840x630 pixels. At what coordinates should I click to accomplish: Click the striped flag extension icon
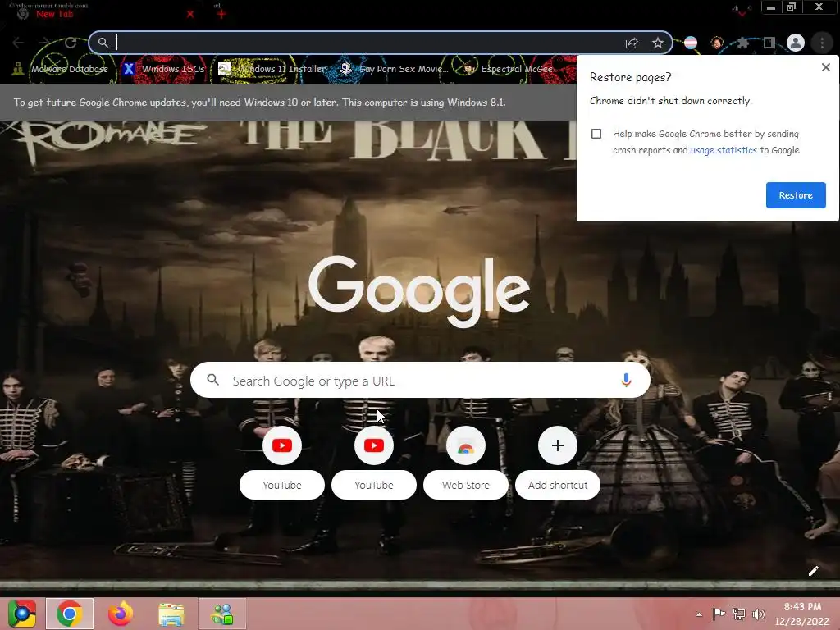coord(691,43)
